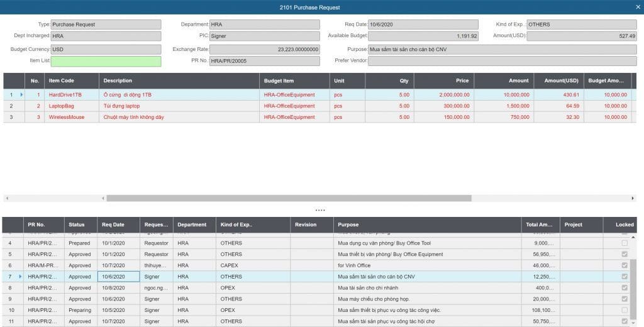Sort items by the Item Code column header
The width and height of the screenshot is (644, 327).
(71, 81)
